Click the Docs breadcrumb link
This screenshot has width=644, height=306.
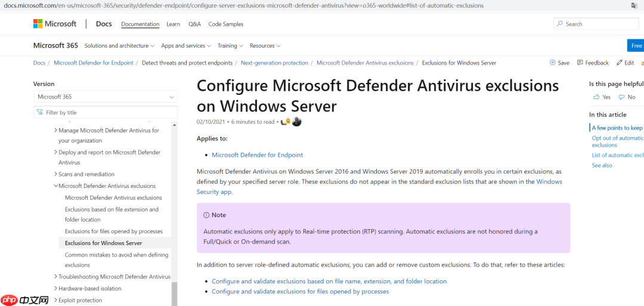tap(39, 63)
